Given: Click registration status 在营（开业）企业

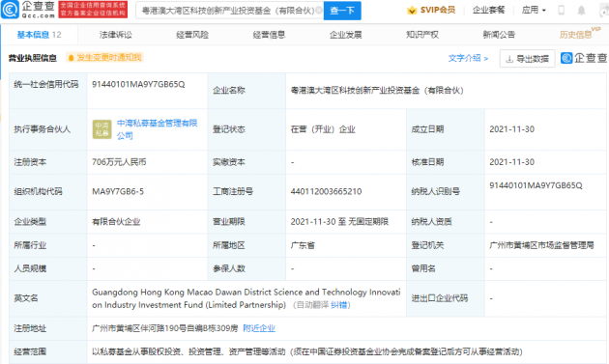Looking at the screenshot, I should pos(323,129).
